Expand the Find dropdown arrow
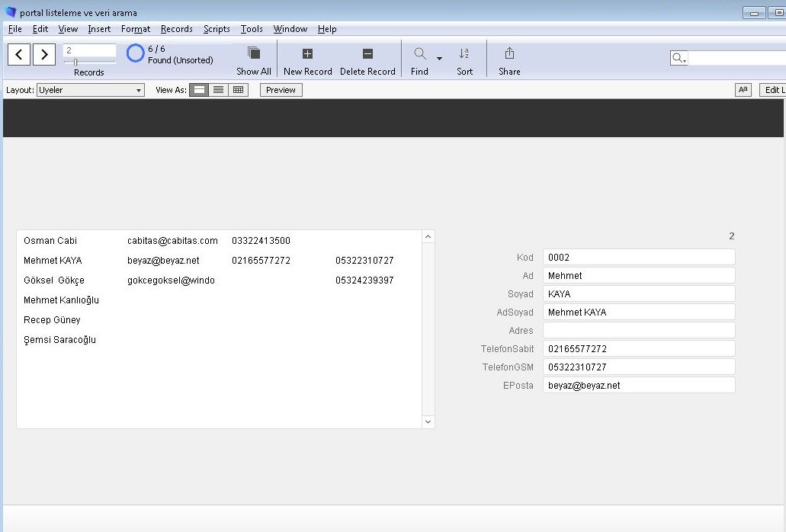The image size is (786, 532). click(x=439, y=59)
